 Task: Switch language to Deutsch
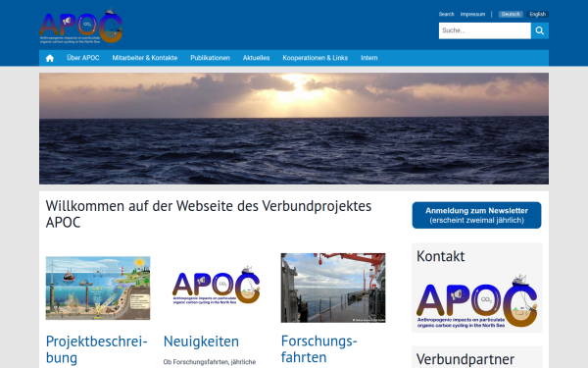point(511,15)
